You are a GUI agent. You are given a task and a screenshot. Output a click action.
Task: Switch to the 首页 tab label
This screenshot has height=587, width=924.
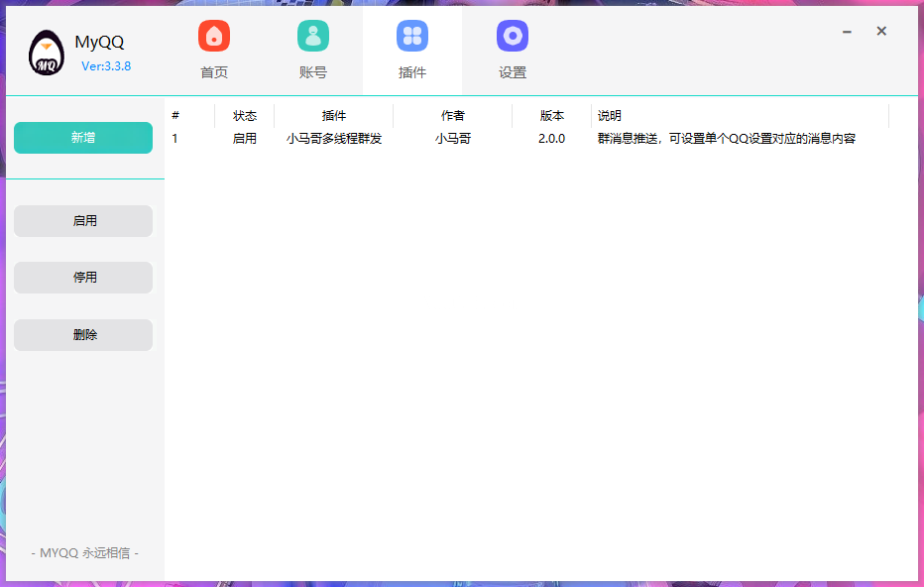214,73
